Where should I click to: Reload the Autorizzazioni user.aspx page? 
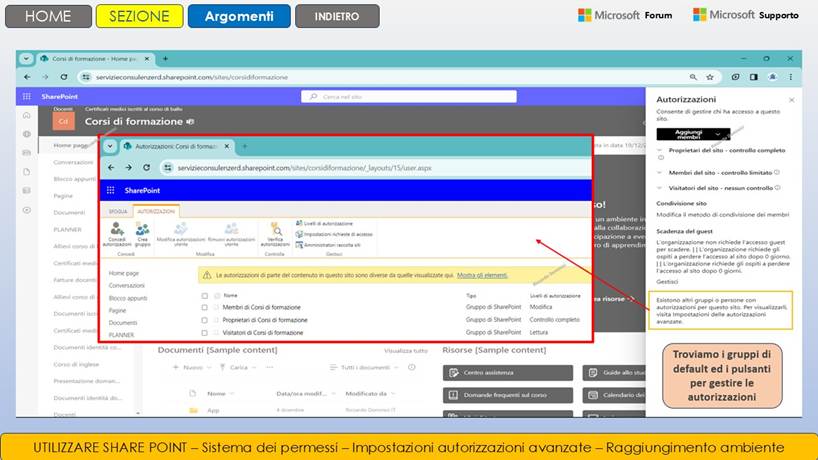point(147,168)
